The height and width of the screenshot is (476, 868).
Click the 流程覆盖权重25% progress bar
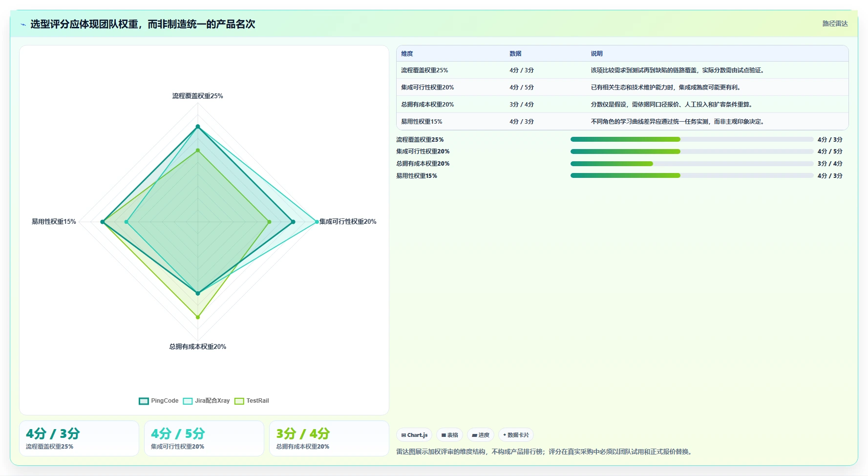pos(692,139)
